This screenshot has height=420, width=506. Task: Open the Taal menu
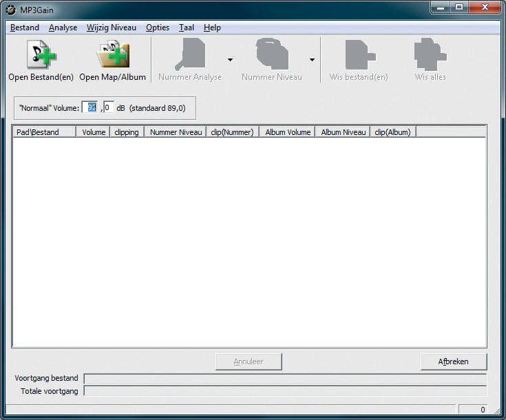tap(187, 28)
